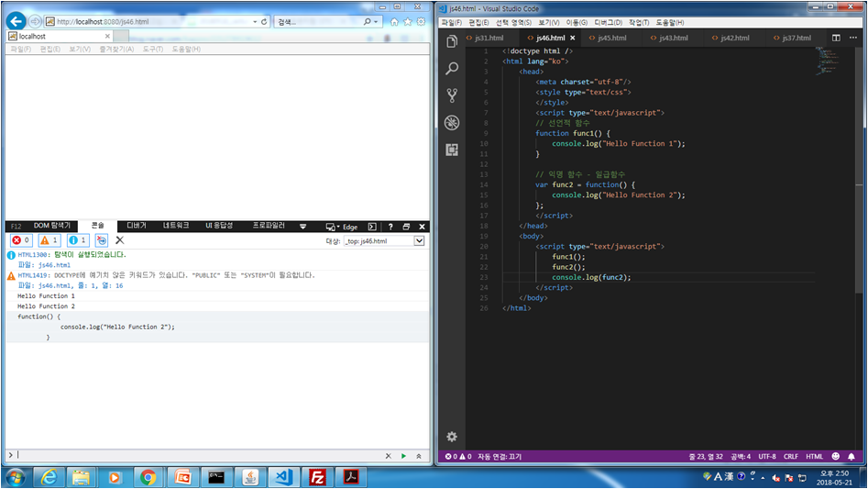
Task: Open the VS Code File menu
Action: click(x=451, y=22)
